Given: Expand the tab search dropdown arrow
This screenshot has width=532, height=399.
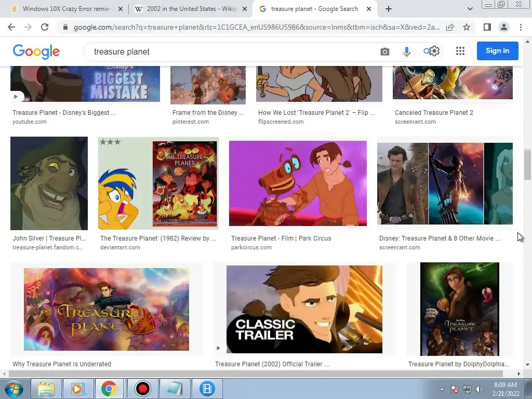Looking at the screenshot, I should [x=470, y=9].
